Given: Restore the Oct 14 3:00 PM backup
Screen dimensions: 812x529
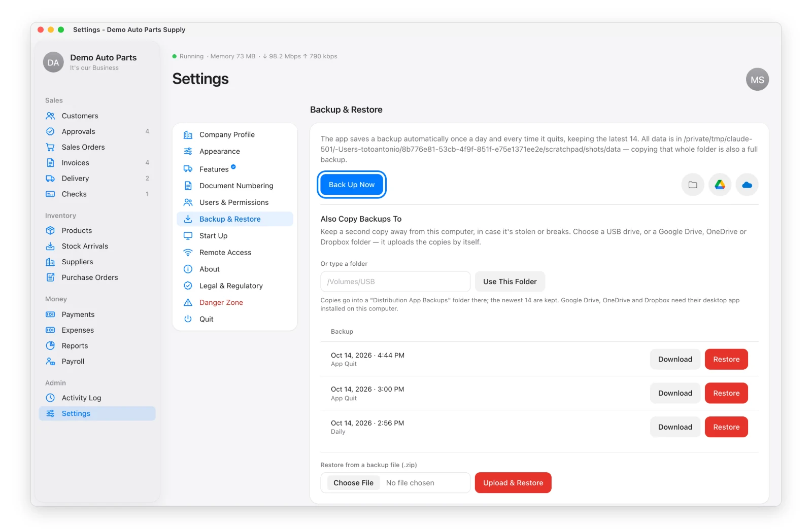Looking at the screenshot, I should click(x=726, y=393).
